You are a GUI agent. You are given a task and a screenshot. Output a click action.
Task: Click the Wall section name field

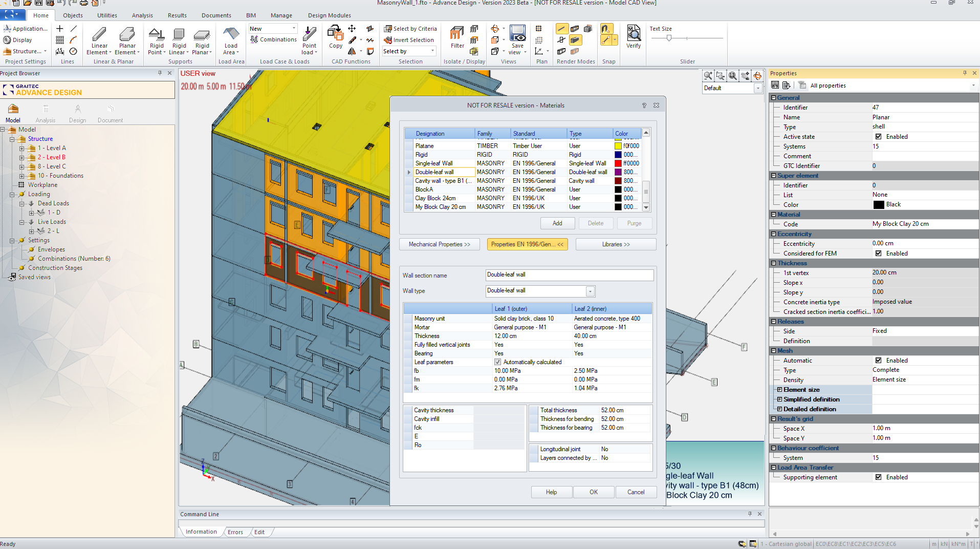tap(569, 275)
